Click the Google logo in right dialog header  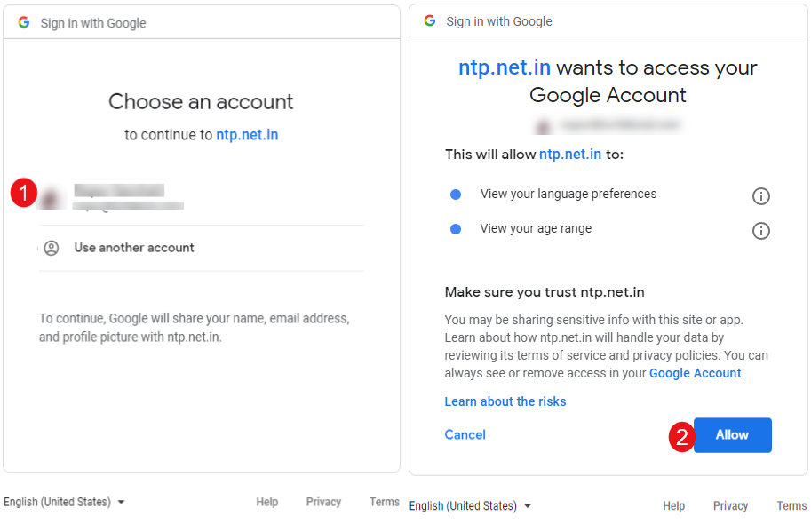click(x=430, y=20)
